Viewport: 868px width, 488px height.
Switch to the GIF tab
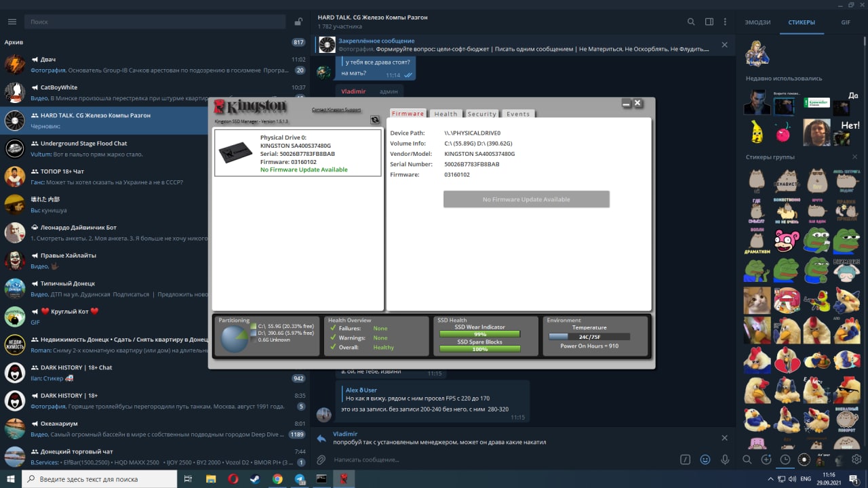846,22
